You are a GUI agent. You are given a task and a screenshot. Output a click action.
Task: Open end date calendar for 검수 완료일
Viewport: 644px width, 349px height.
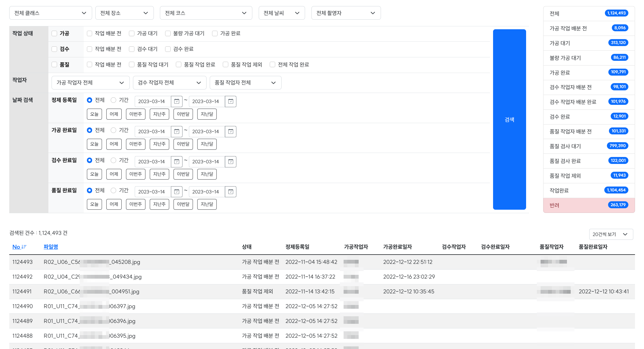point(231,162)
